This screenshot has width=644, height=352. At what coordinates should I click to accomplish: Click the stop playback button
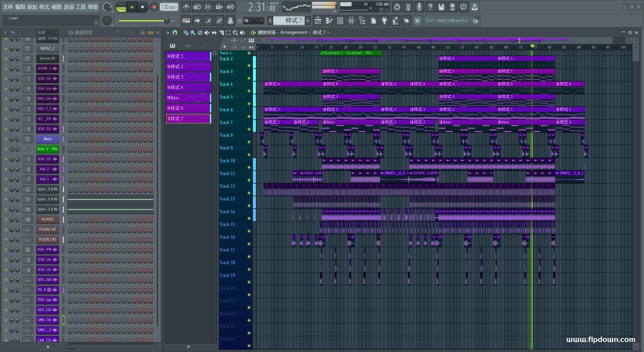(x=143, y=7)
